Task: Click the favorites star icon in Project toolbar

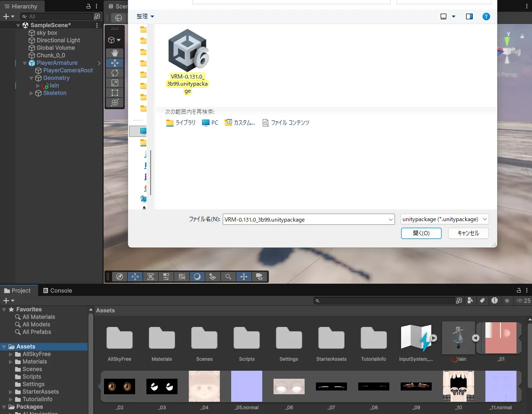Action: (507, 301)
